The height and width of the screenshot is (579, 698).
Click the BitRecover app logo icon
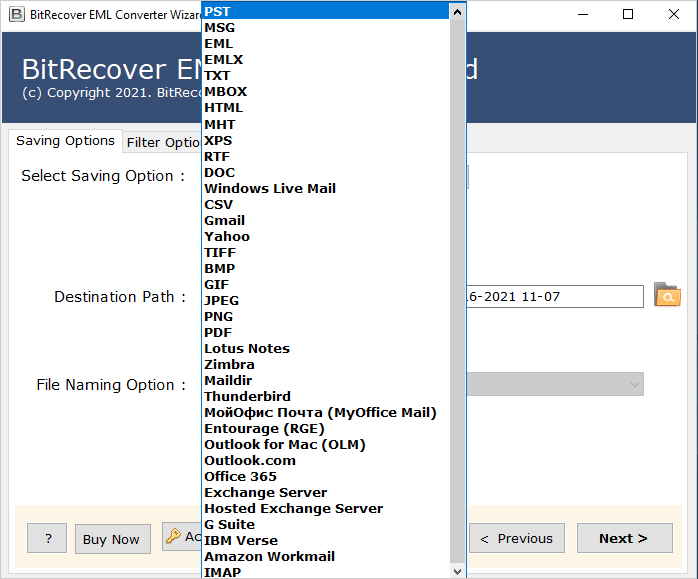tap(16, 14)
